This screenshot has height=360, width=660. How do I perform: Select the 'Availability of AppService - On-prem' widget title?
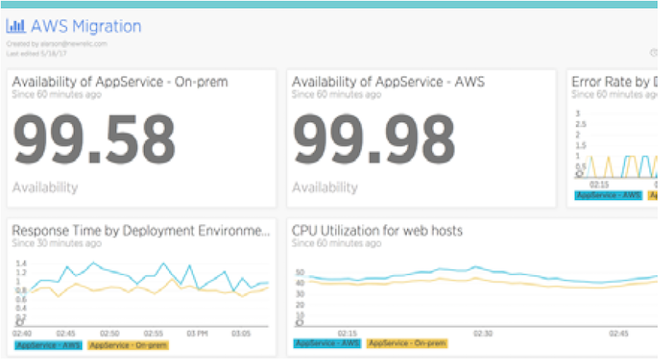[x=120, y=82]
